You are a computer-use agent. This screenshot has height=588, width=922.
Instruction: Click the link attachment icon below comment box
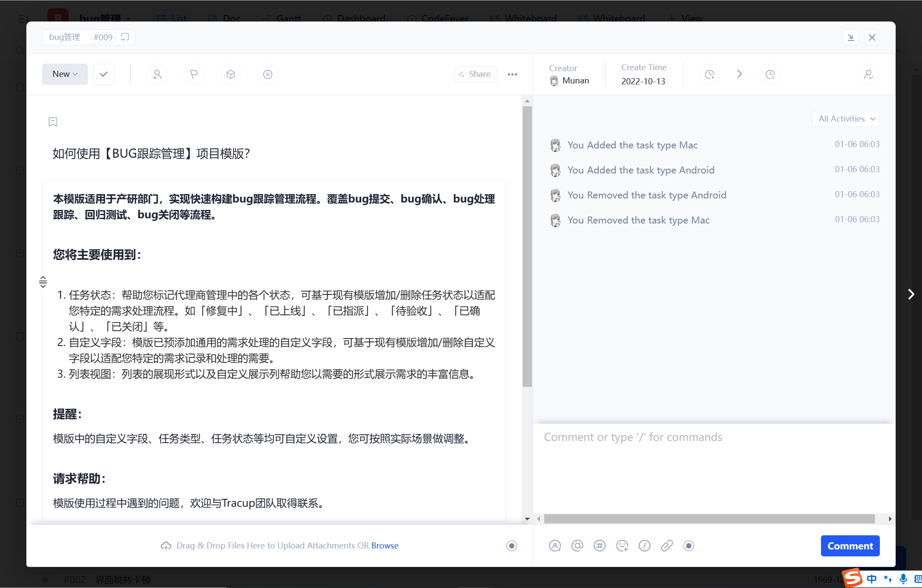point(667,546)
